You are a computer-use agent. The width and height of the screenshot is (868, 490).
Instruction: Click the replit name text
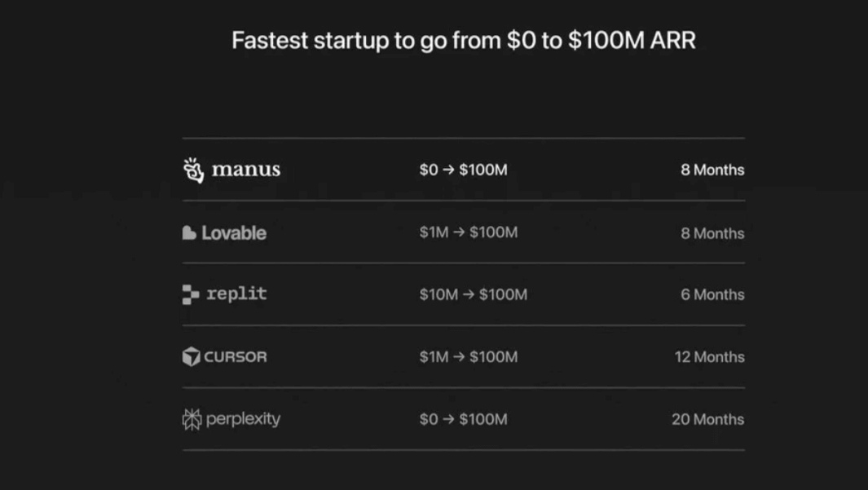coord(236,294)
